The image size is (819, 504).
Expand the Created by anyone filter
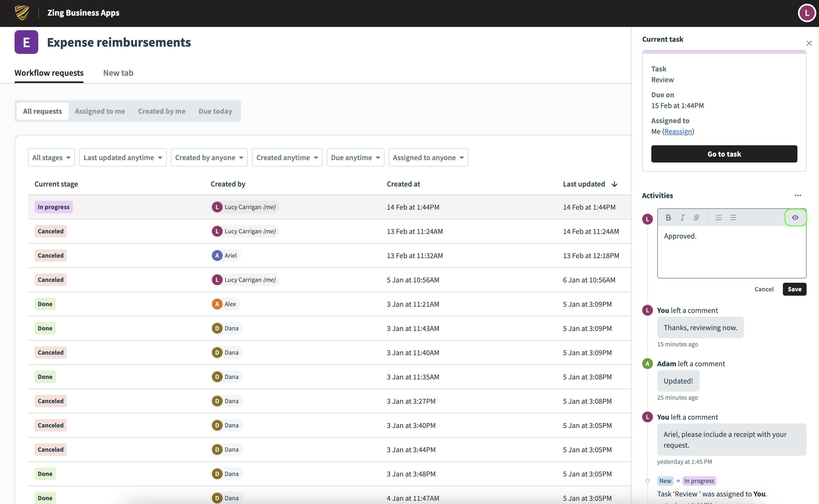pos(209,158)
